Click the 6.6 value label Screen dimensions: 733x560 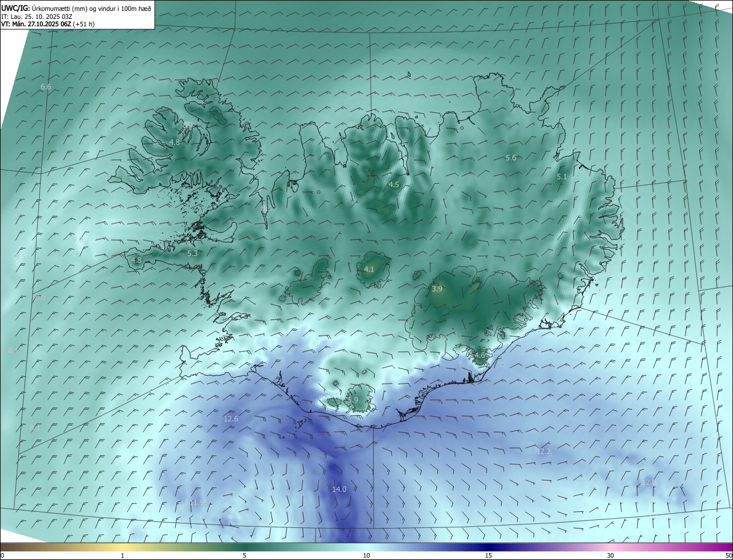pos(46,86)
